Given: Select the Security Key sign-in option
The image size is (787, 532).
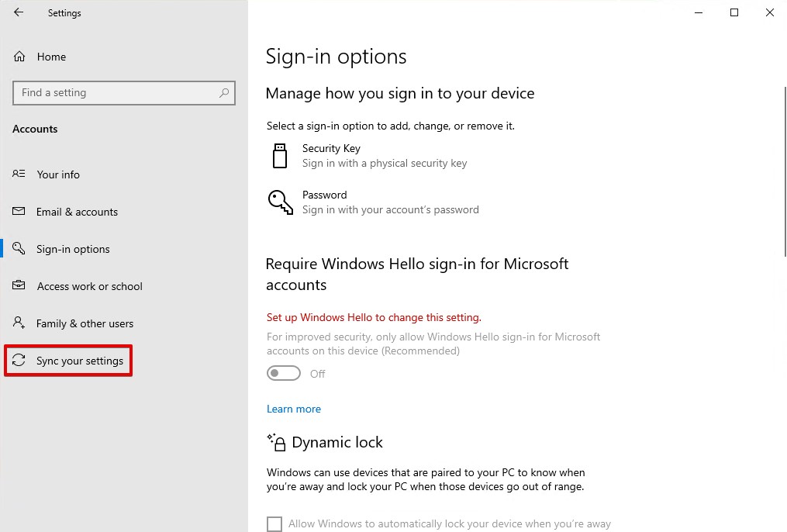Looking at the screenshot, I should pyautogui.click(x=369, y=156).
